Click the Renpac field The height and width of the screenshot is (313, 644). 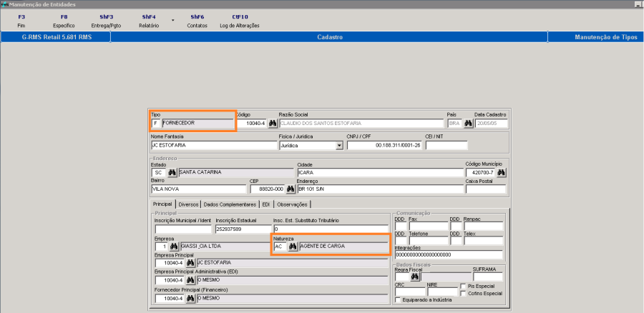pyautogui.click(x=484, y=227)
